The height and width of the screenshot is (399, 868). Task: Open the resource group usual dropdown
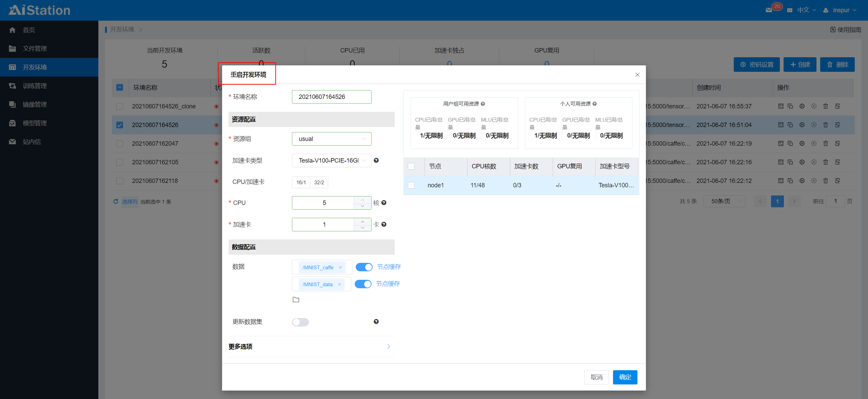331,139
